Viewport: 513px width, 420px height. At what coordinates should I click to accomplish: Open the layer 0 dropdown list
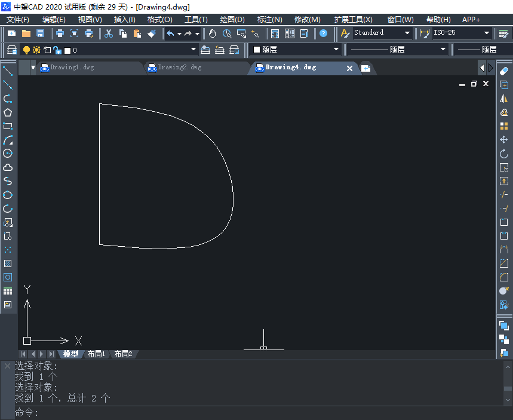[193, 50]
